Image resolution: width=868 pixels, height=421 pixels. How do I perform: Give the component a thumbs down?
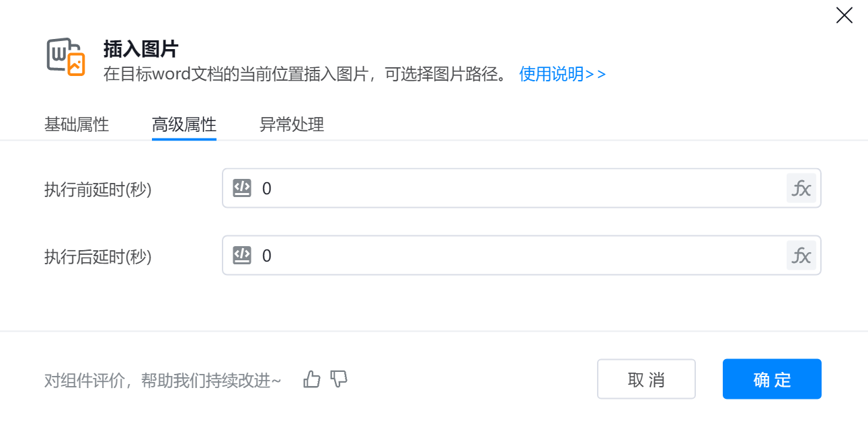tap(339, 379)
